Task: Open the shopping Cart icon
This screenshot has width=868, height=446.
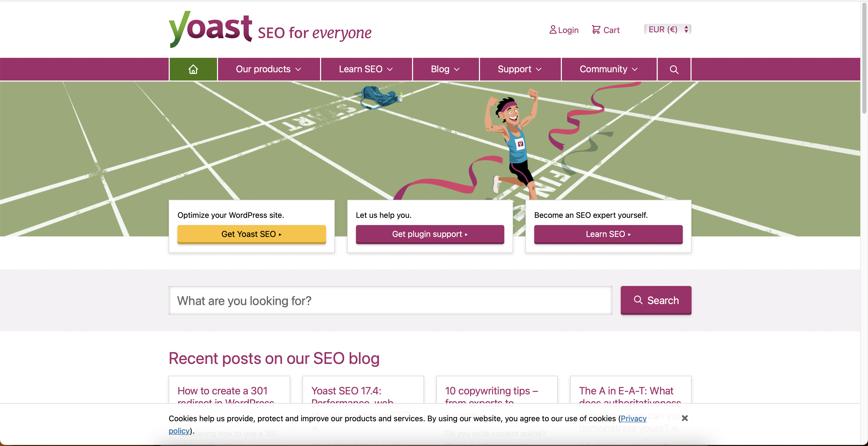Action: (x=596, y=30)
